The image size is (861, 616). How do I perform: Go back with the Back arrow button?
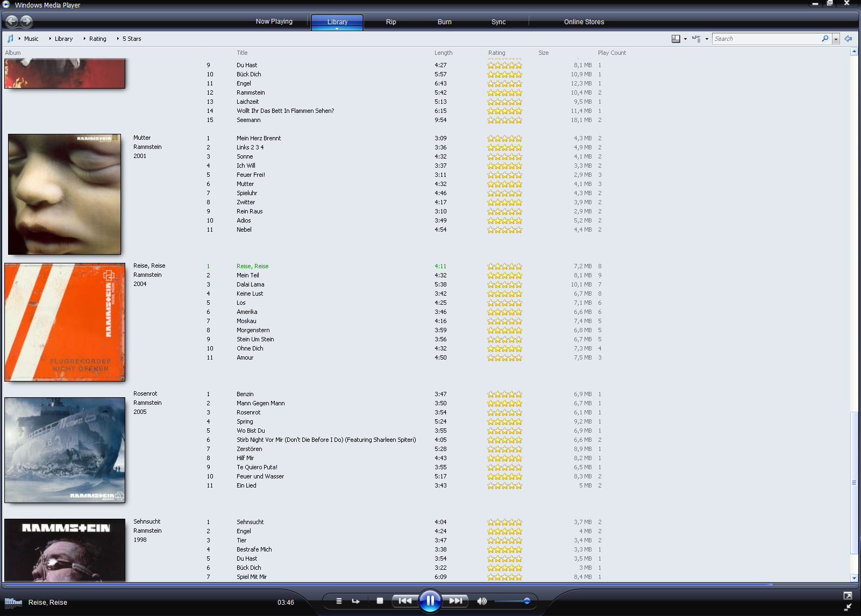pos(12,22)
